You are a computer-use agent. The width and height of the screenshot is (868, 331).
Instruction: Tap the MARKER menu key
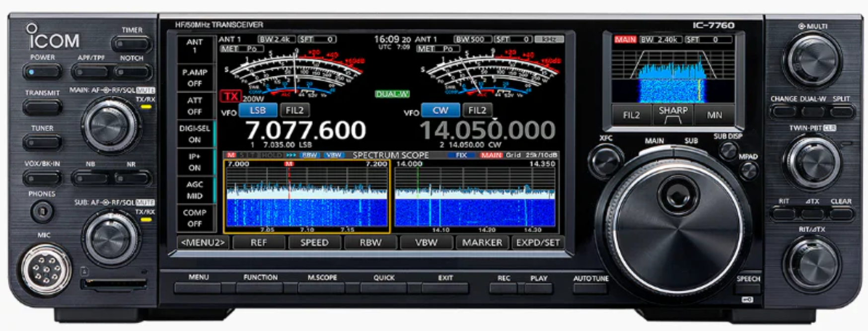click(482, 243)
